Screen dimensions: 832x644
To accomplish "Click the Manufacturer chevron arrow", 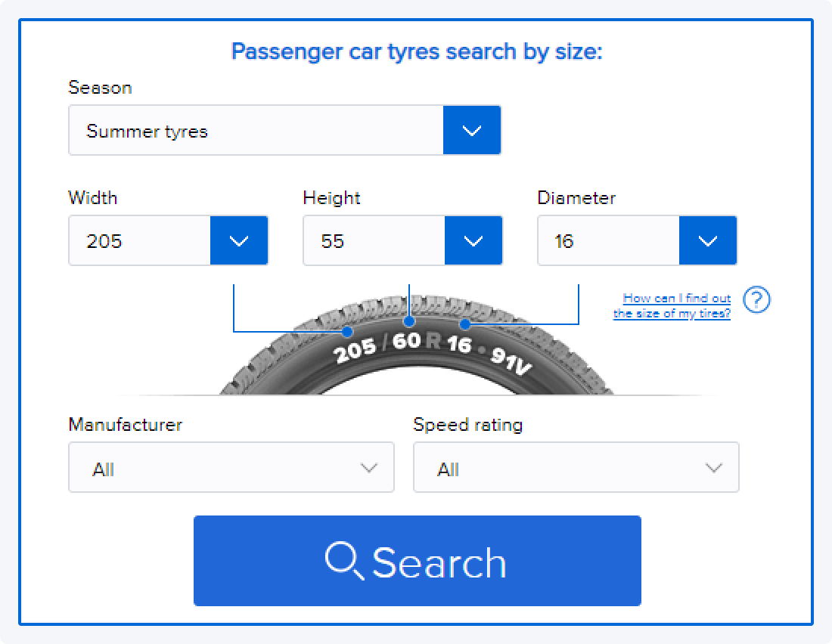I will 369,468.
